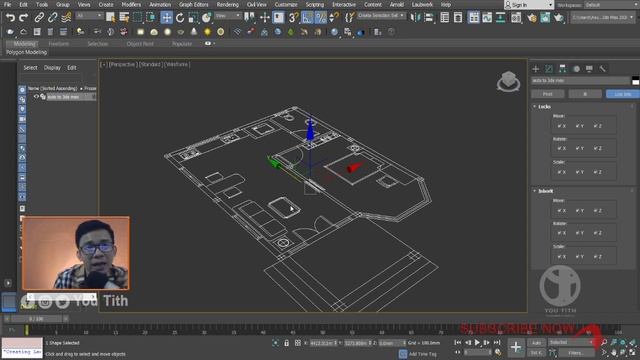
Task: Open the Render Setup teapot icon
Action: click(532, 18)
